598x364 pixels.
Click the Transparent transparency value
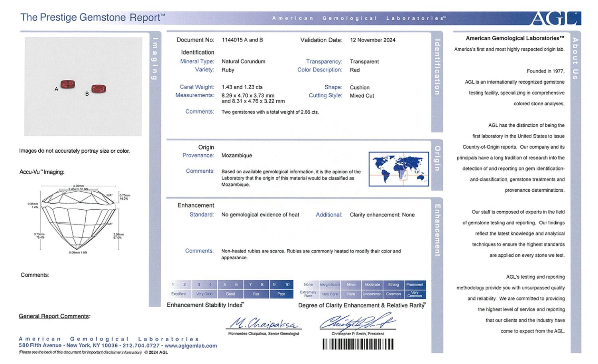[x=364, y=61]
